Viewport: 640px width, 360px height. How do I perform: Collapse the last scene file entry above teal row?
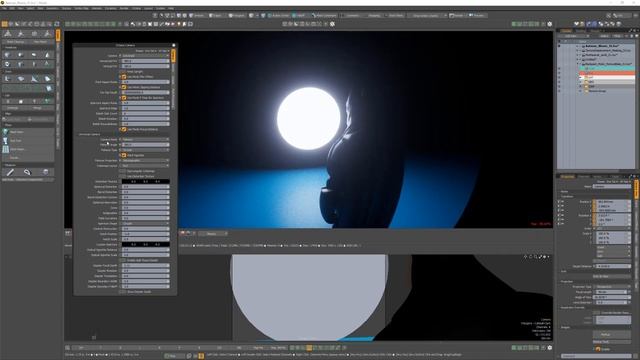(578, 64)
